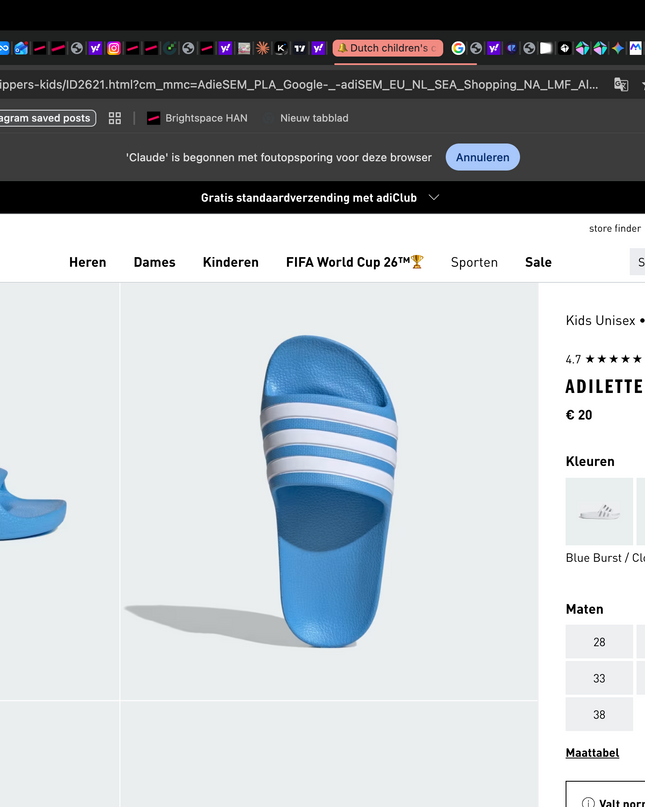Open the Heren menu
The height and width of the screenshot is (807, 645).
pos(88,262)
